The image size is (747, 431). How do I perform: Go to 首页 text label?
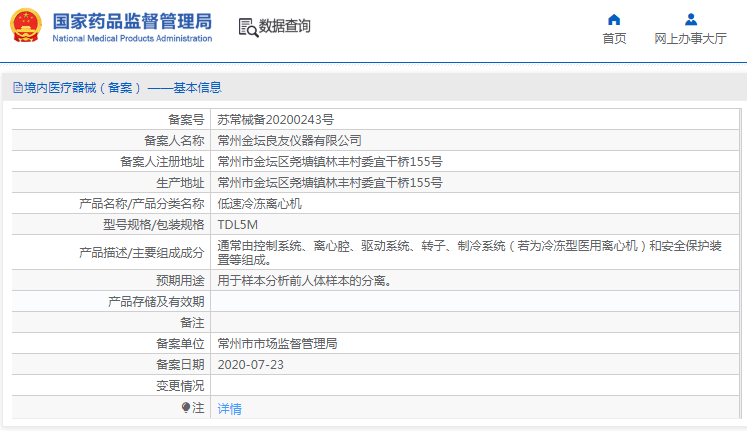(614, 39)
